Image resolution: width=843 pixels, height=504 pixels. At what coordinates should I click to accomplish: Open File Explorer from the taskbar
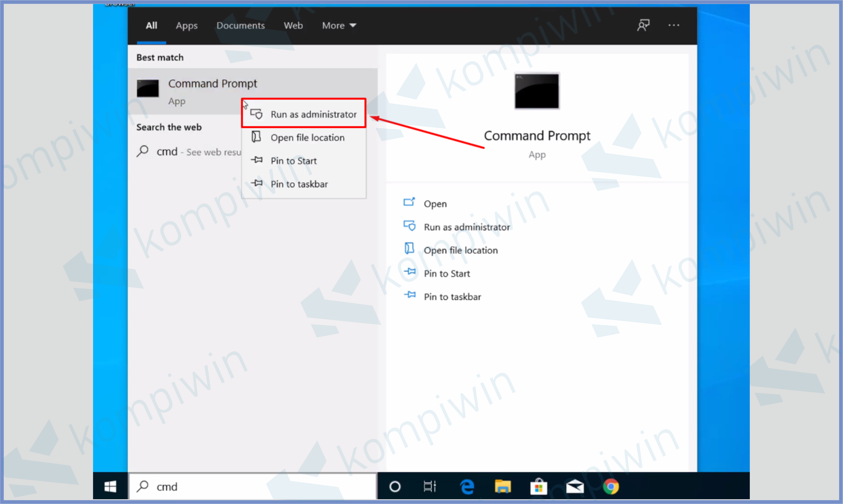click(x=503, y=486)
